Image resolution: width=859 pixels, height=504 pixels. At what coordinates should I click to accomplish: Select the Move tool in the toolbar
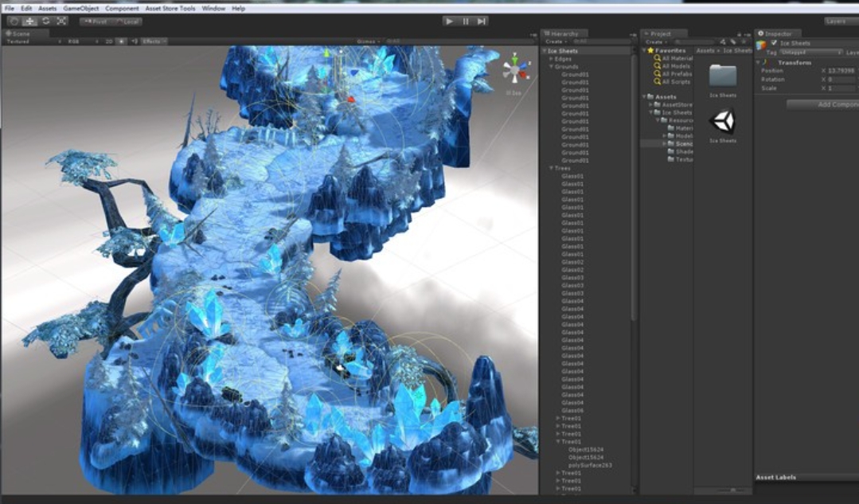click(29, 21)
